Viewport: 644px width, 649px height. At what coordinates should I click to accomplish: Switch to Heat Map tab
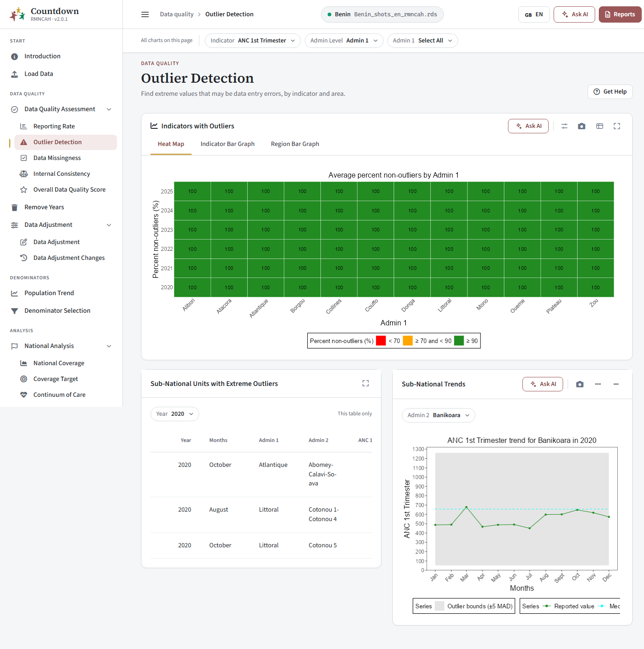click(x=171, y=144)
